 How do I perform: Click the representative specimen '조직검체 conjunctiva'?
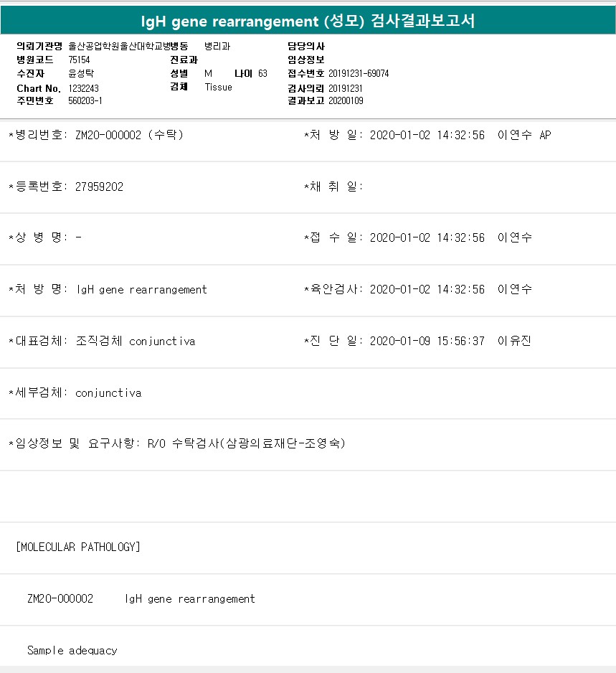(x=136, y=342)
